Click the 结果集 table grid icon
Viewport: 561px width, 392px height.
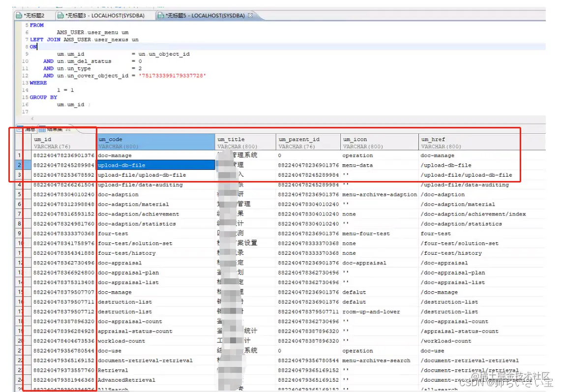click(42, 129)
